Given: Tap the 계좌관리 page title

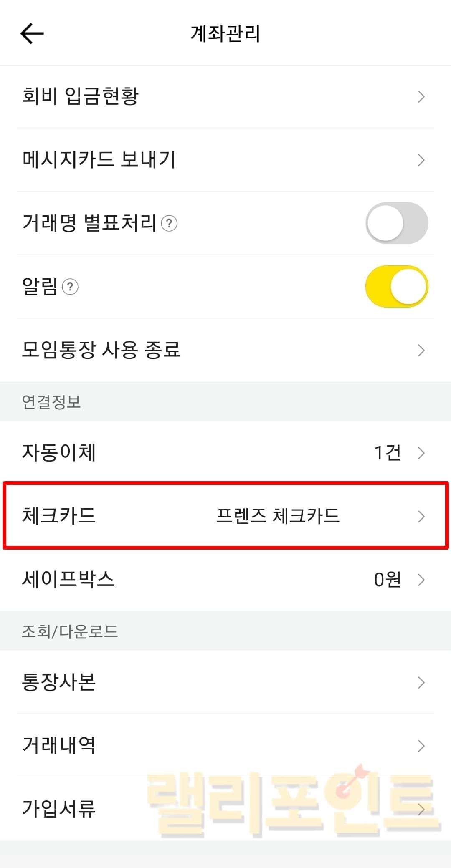Looking at the screenshot, I should (x=225, y=33).
